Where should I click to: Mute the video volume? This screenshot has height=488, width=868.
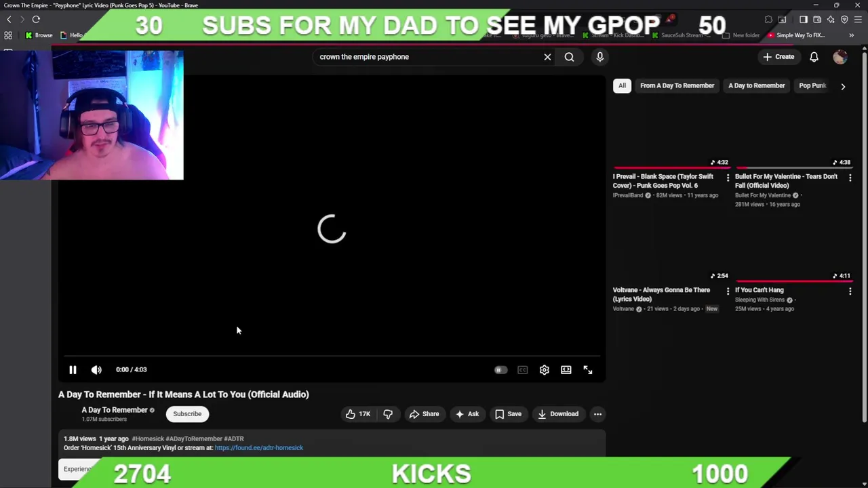tap(96, 369)
